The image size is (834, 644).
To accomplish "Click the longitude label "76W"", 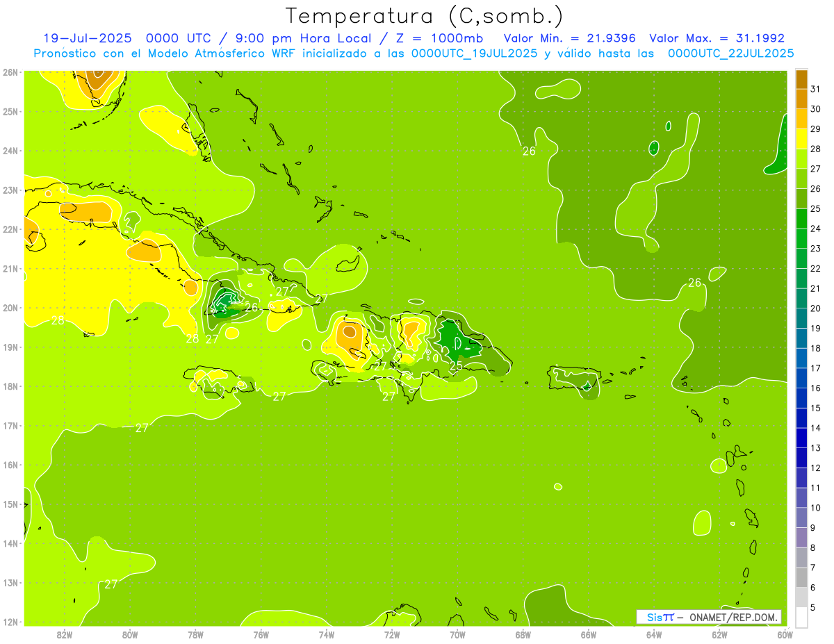I will [x=261, y=634].
